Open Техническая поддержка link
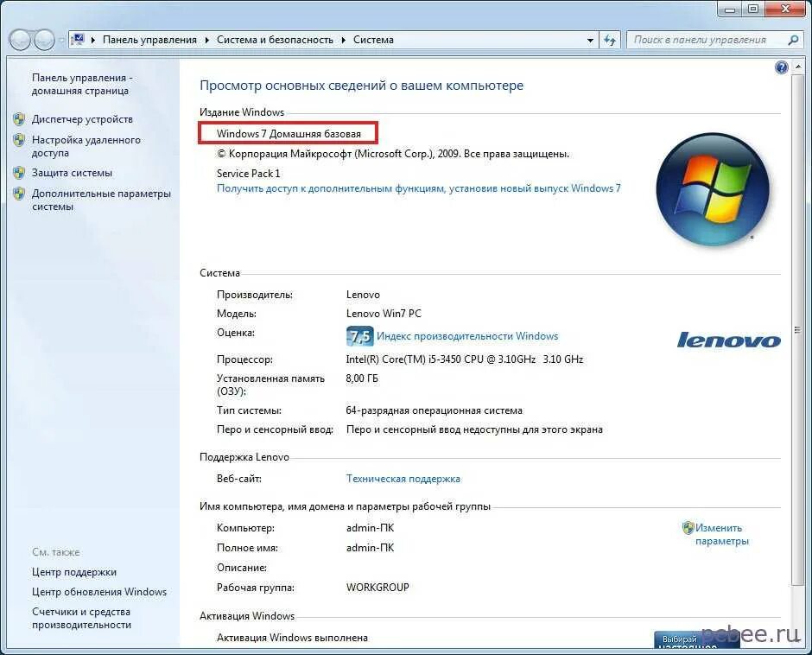812x655 pixels. 403,479
